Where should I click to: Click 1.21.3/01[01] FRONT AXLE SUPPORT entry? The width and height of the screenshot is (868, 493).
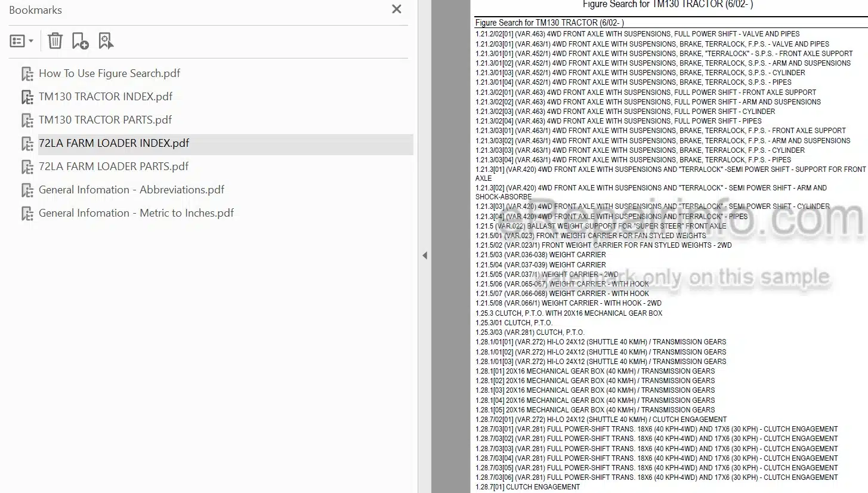[664, 53]
